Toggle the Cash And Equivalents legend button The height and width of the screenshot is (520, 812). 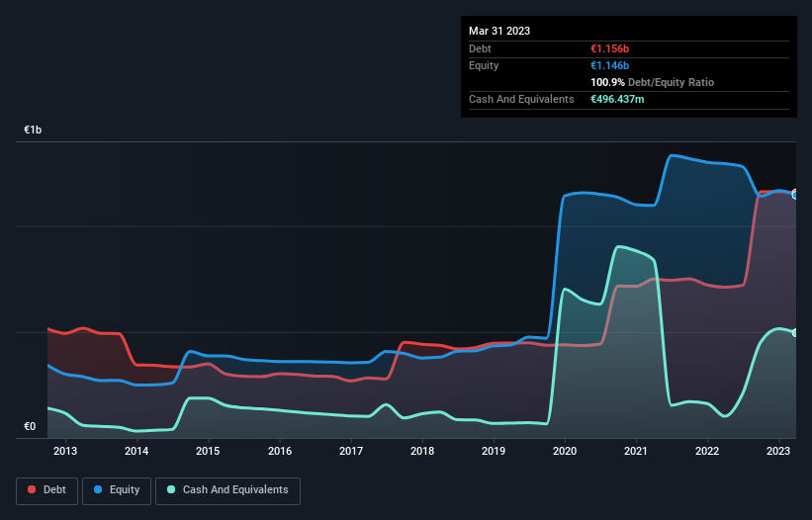tap(227, 490)
